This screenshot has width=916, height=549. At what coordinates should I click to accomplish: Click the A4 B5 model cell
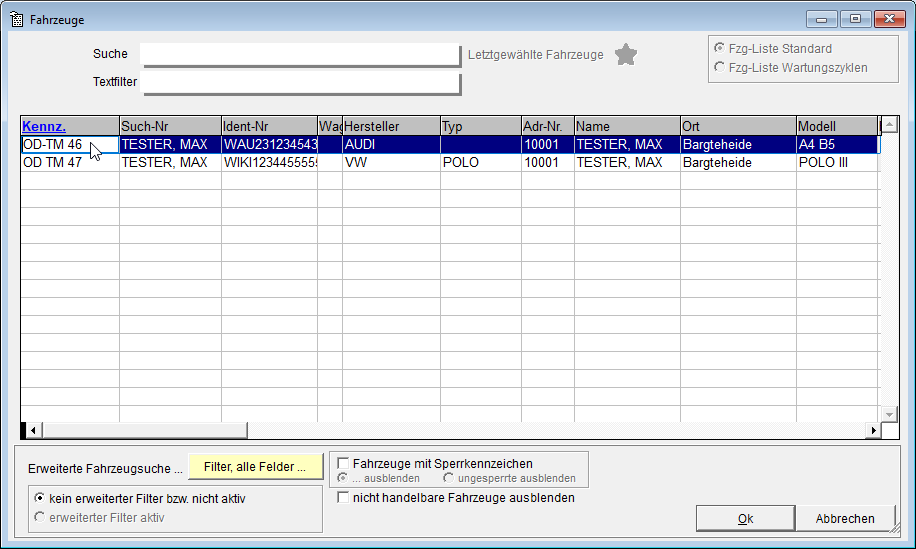tap(837, 144)
